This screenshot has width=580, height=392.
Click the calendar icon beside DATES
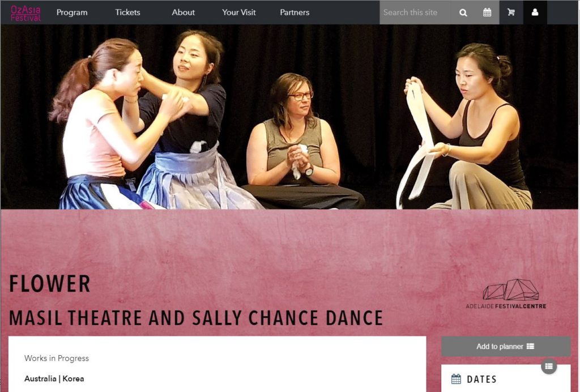tap(456, 379)
